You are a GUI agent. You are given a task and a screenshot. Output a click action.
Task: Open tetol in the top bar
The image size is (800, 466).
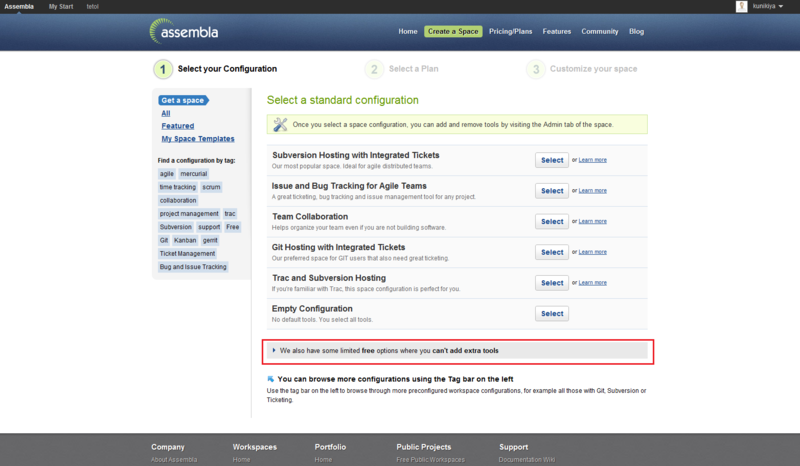pos(92,7)
